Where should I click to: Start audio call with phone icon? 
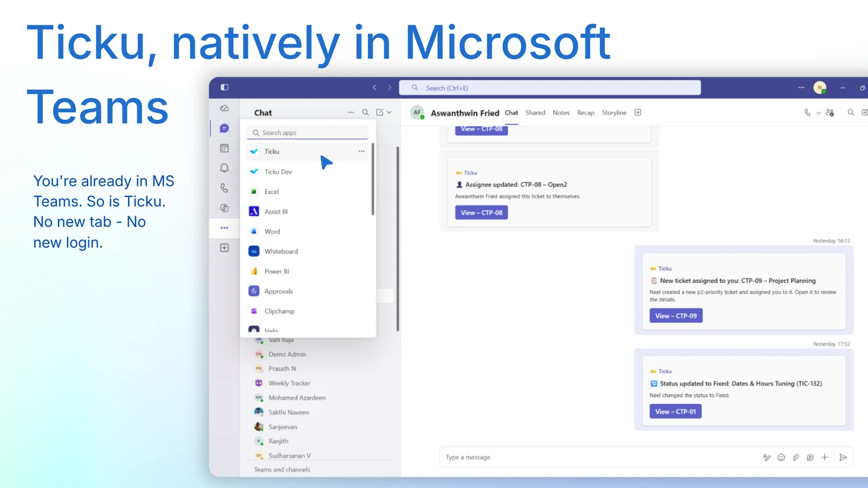(807, 112)
